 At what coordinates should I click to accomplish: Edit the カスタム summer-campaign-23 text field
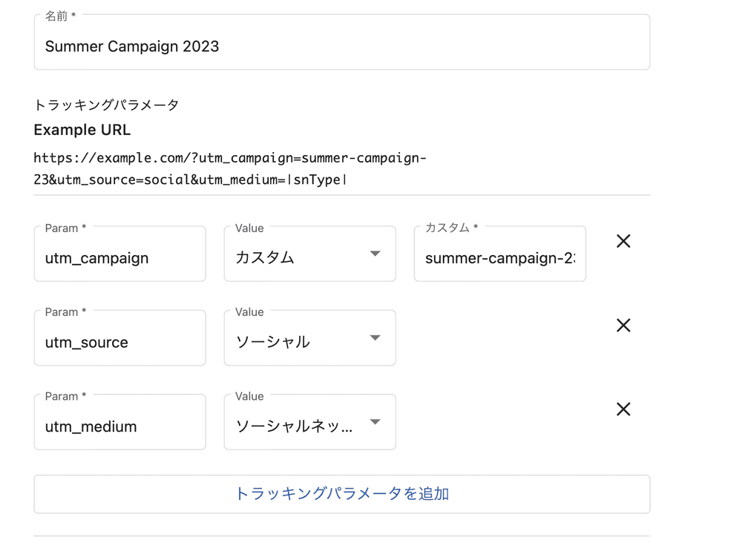(x=499, y=257)
